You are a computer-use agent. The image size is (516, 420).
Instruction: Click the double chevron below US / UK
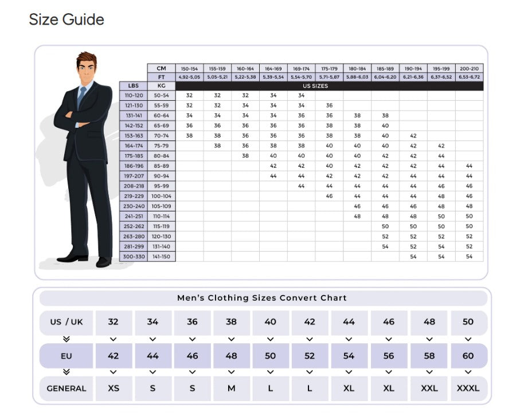pyautogui.click(x=67, y=339)
